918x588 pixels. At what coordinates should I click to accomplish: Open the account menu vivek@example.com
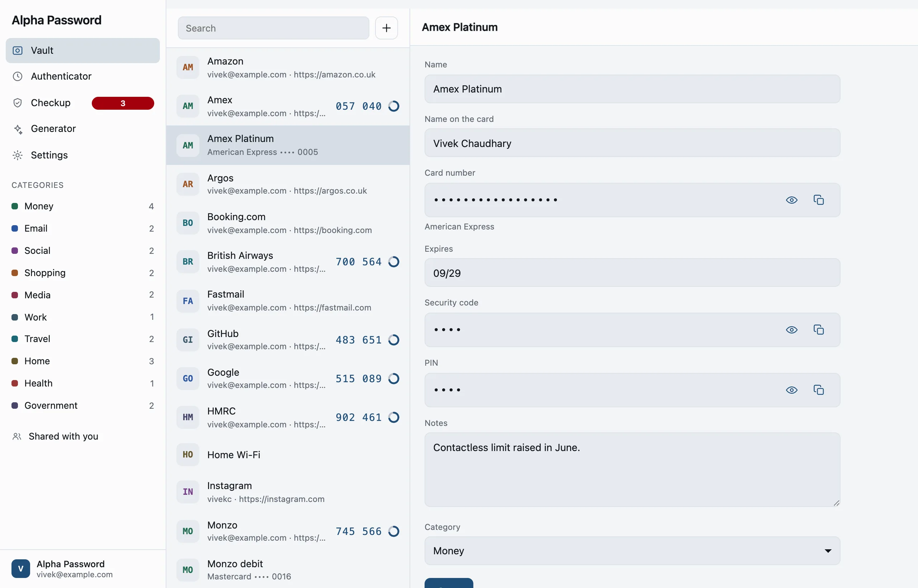[x=82, y=569]
